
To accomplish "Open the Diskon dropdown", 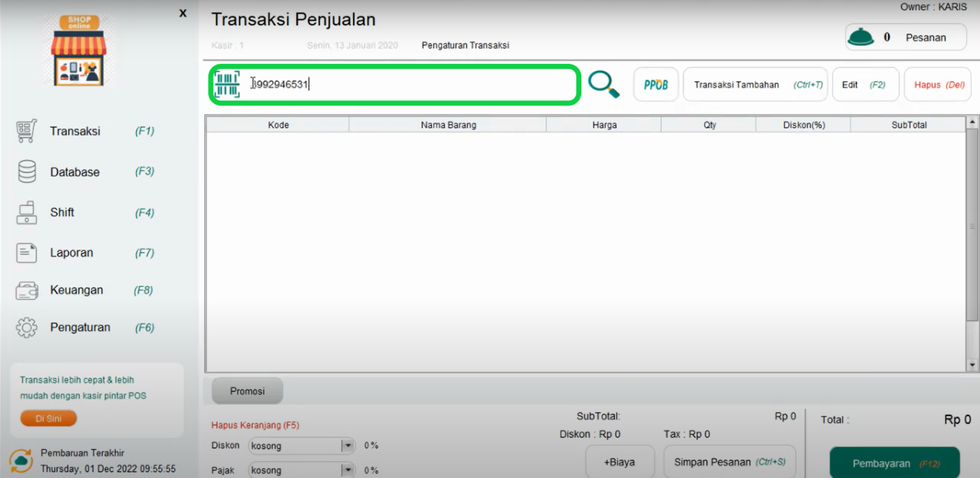I will (x=348, y=445).
